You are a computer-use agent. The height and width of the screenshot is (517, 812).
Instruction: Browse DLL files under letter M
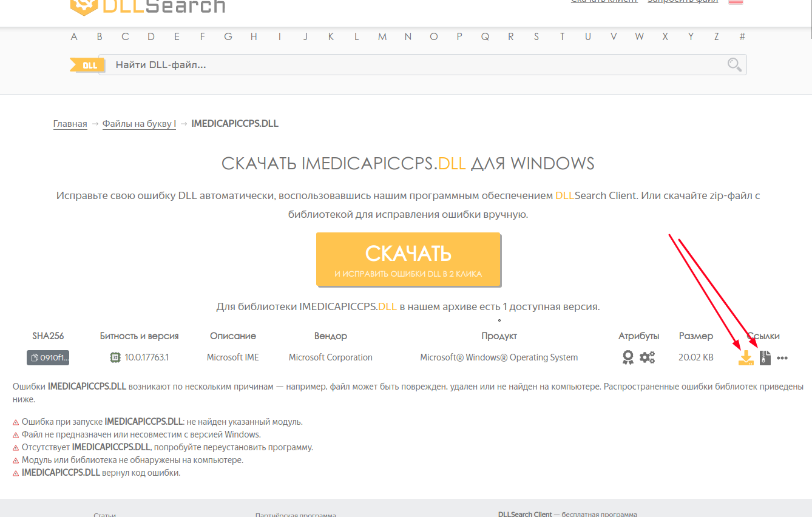[382, 36]
